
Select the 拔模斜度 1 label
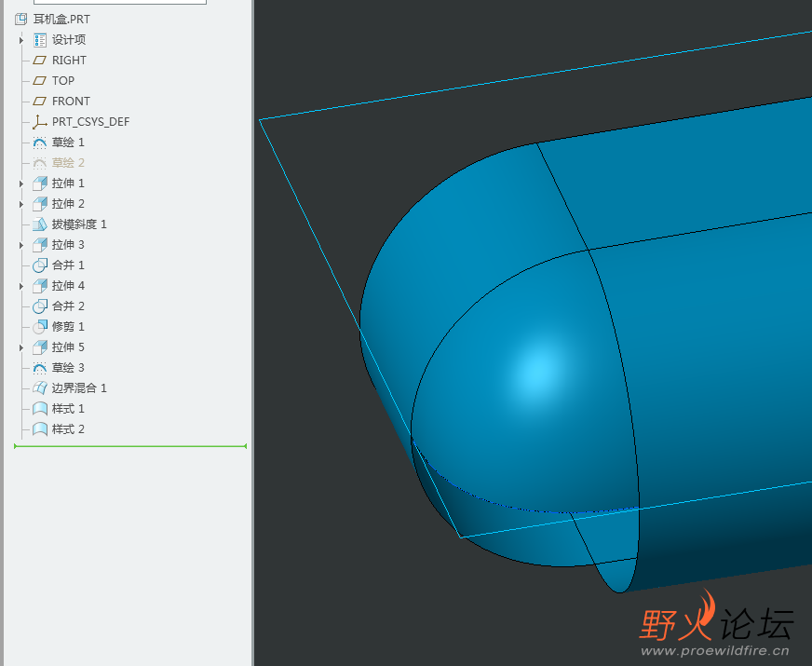point(79,224)
